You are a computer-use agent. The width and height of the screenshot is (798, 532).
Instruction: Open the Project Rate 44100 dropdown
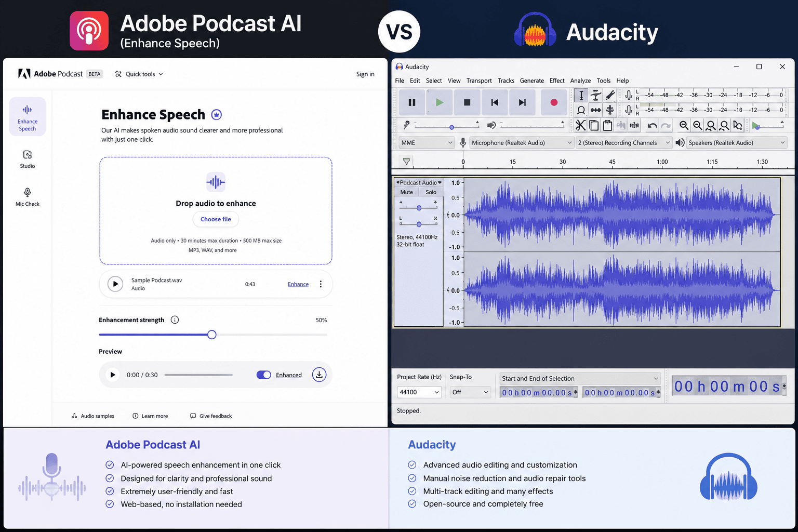click(x=419, y=392)
